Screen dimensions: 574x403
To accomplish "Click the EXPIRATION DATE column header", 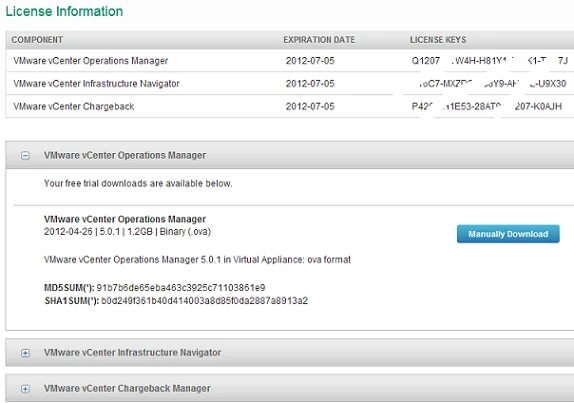I will click(x=319, y=40).
